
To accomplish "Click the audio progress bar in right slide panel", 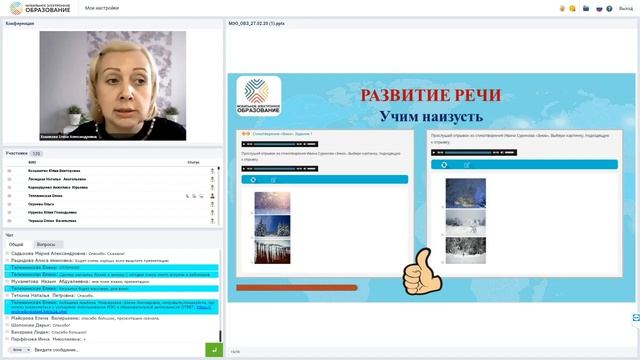I will point(469,153).
